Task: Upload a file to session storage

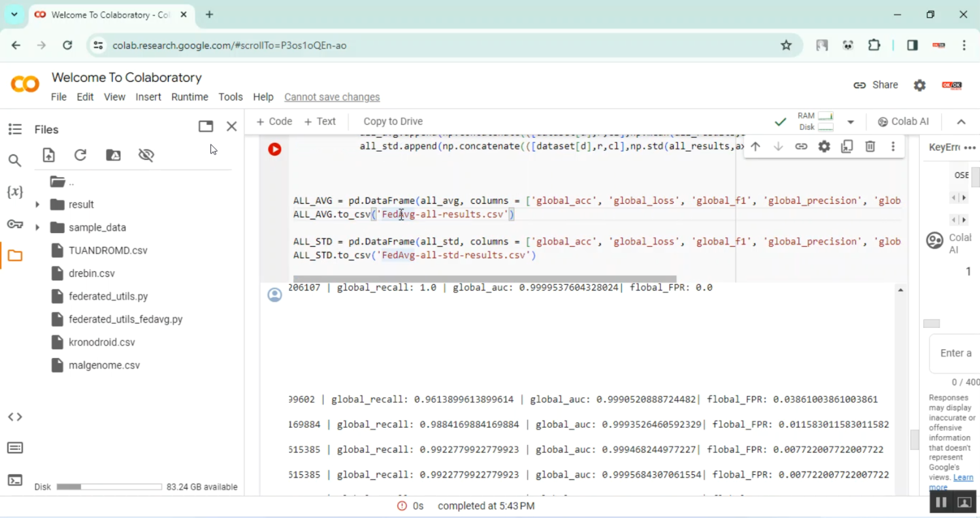Action: pos(49,155)
